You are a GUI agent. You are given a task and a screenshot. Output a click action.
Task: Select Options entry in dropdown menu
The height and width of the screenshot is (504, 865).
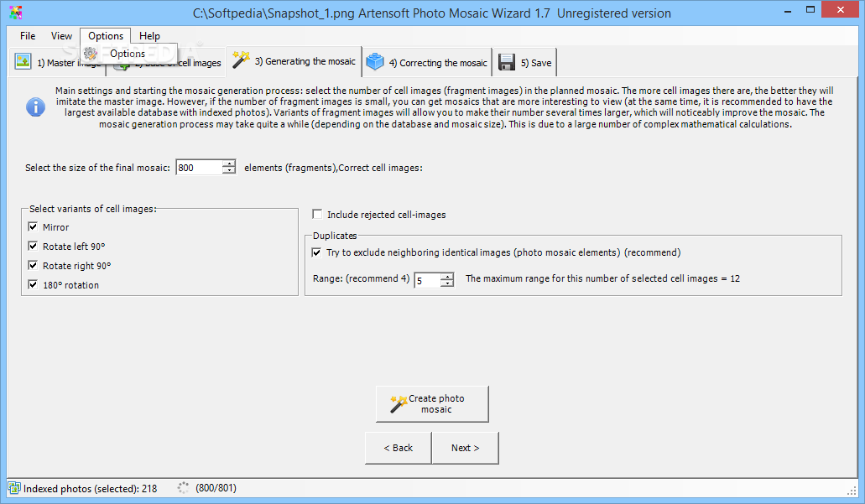click(129, 54)
